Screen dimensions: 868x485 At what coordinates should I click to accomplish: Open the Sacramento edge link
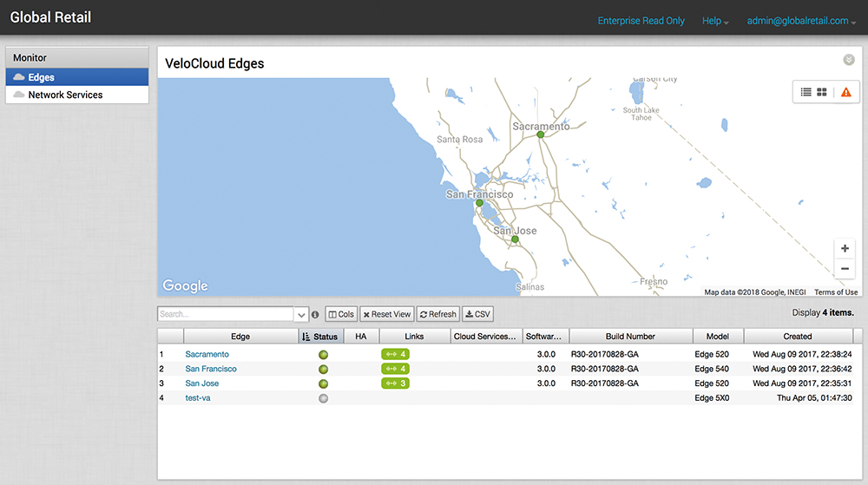pyautogui.click(x=207, y=354)
